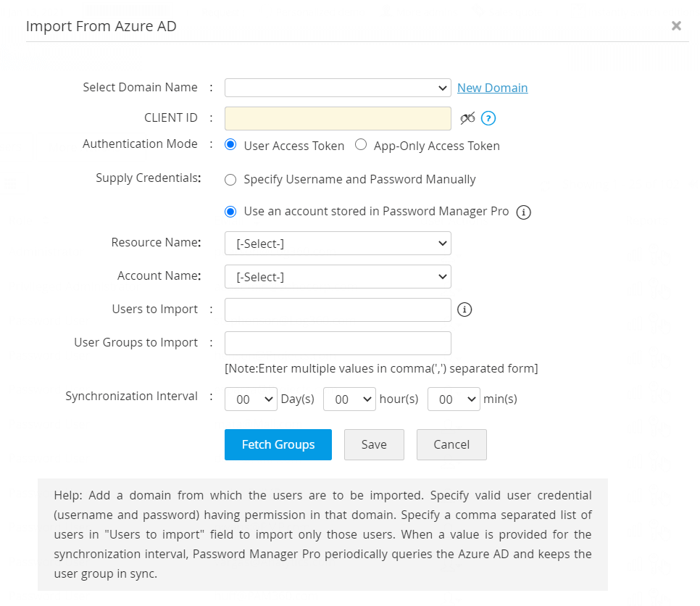Close the Import From Azure AD dialog
Image resolution: width=700 pixels, height=606 pixels.
click(x=676, y=26)
